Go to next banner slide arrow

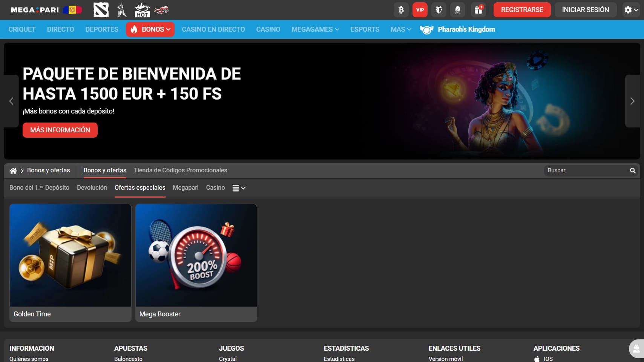632,101
